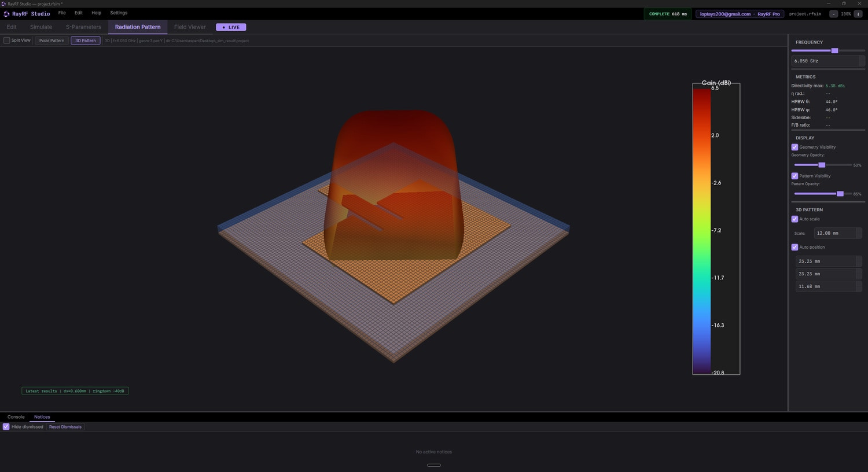Image resolution: width=868 pixels, height=472 pixels.
Task: Click the RayRF Studio logo icon
Action: click(7, 13)
